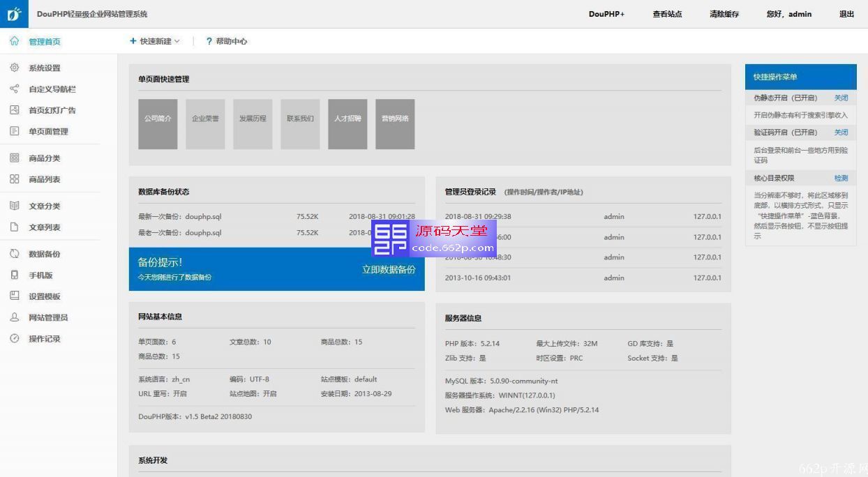Open 系统设置 menu item

click(45, 68)
